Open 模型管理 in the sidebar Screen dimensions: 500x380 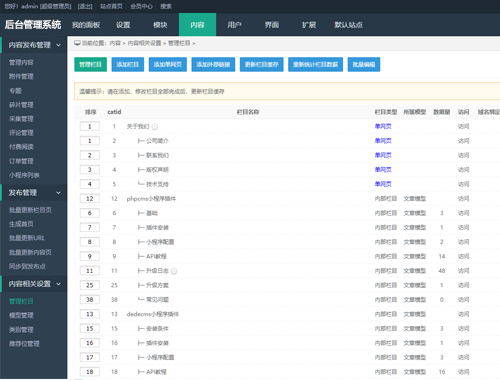(21, 315)
